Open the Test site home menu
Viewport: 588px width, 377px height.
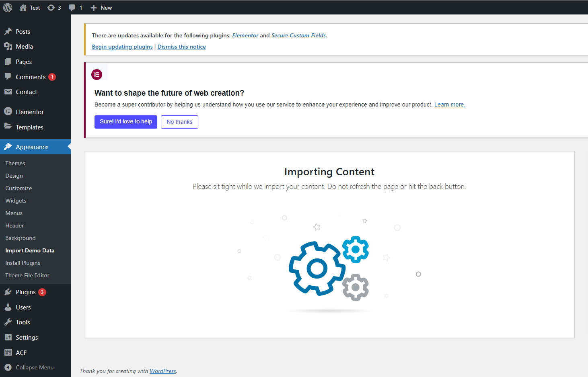[30, 8]
